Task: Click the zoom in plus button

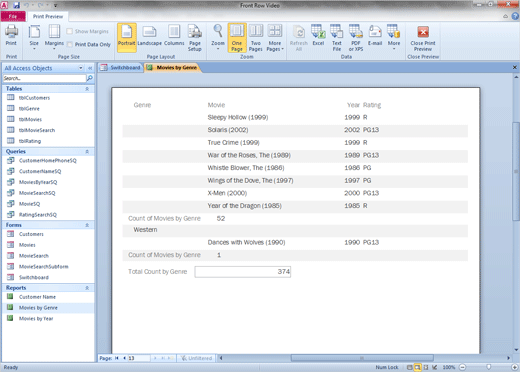Action: [x=514, y=367]
